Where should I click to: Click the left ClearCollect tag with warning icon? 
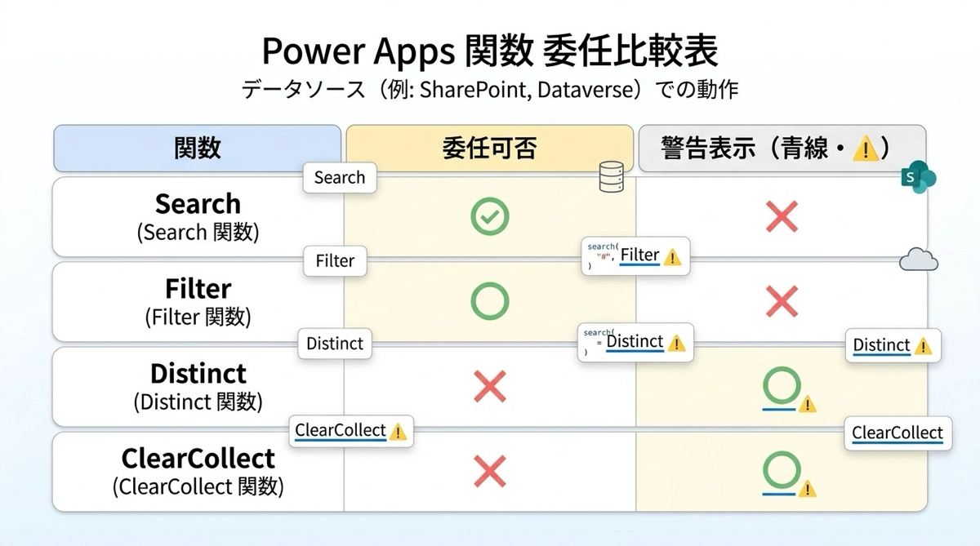click(351, 431)
